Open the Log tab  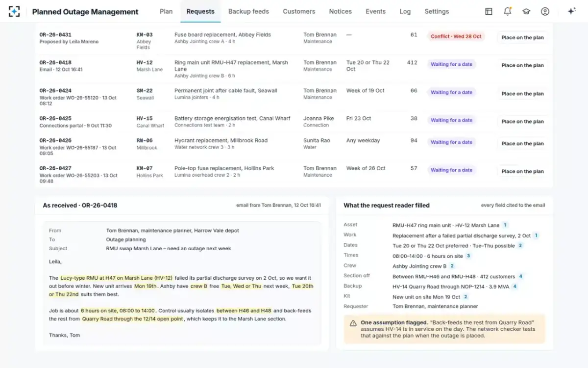click(405, 11)
